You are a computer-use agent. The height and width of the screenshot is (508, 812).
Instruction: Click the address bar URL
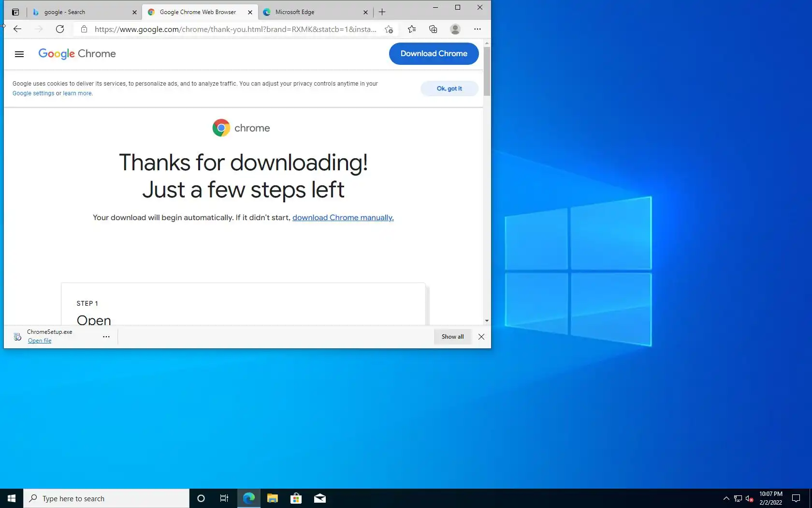point(235,29)
